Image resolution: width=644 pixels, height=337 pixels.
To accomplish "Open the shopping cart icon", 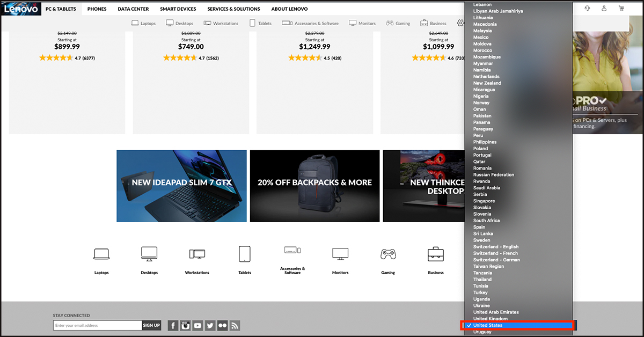I will click(621, 9).
